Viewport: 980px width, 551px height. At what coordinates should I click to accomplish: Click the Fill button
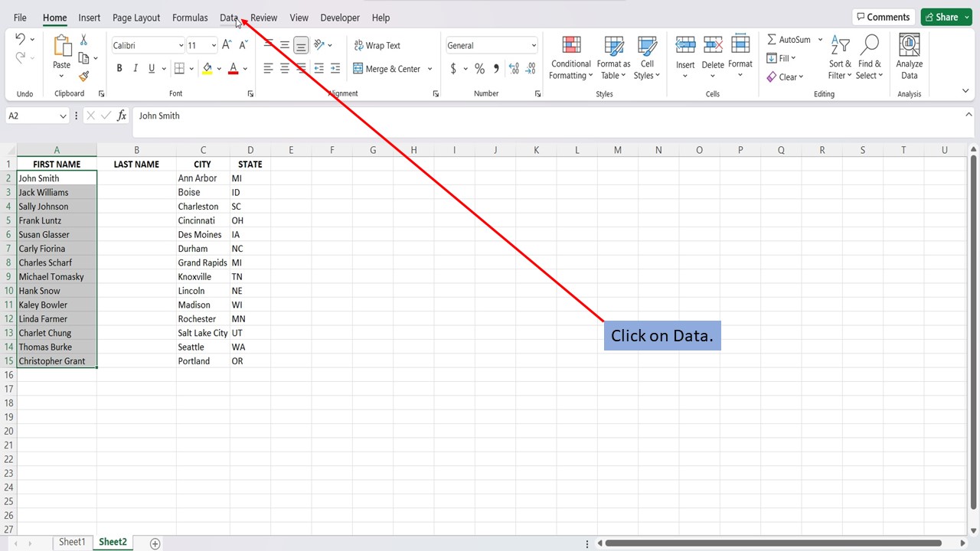(x=782, y=58)
